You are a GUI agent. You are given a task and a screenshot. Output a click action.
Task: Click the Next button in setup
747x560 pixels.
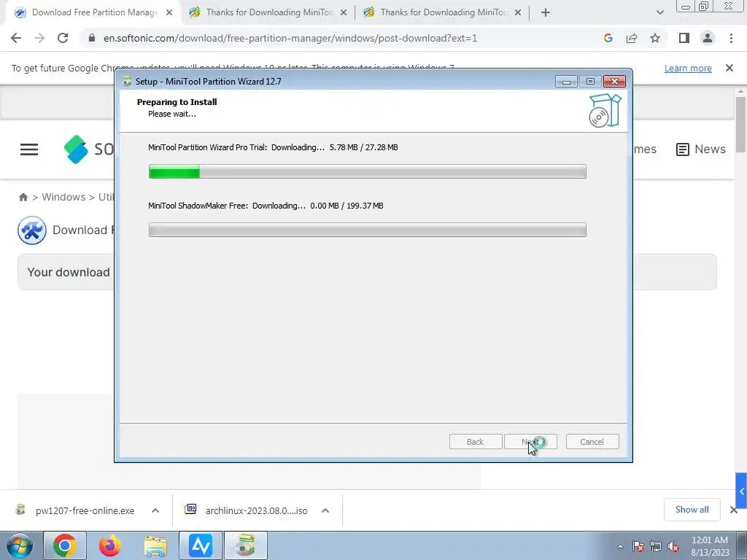point(530,442)
